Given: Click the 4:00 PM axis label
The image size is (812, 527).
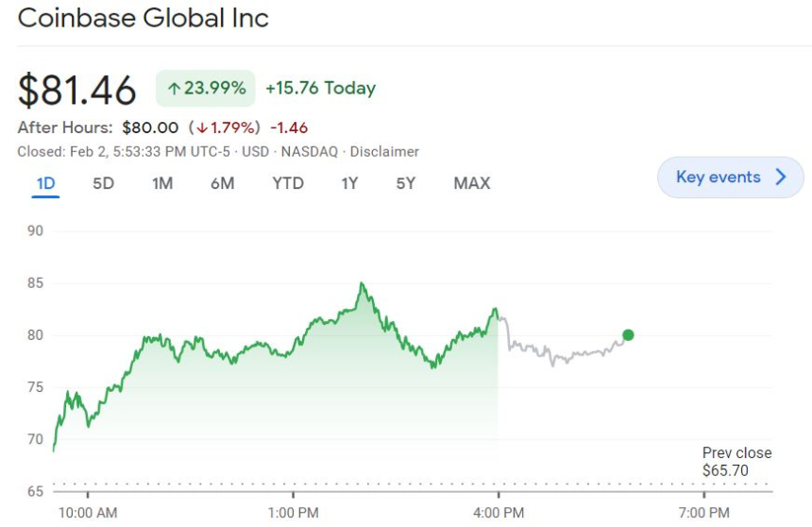Looking at the screenshot, I should coord(499,513).
